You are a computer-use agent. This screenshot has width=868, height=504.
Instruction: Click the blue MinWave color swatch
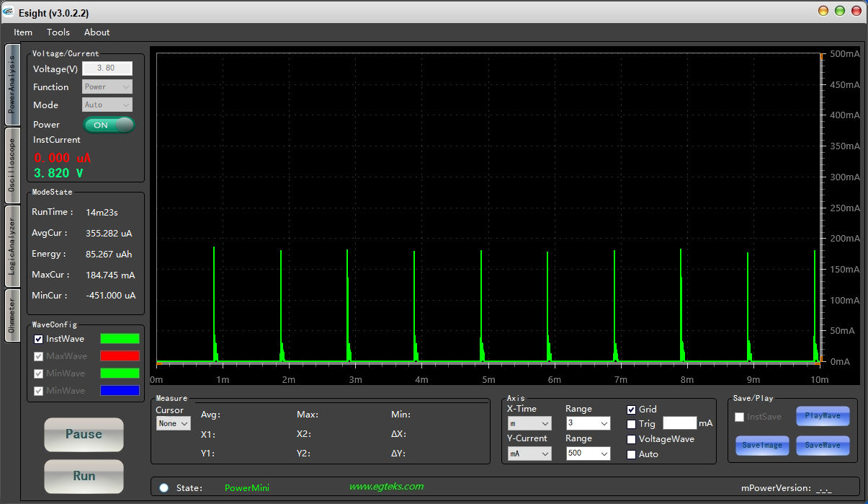point(120,391)
